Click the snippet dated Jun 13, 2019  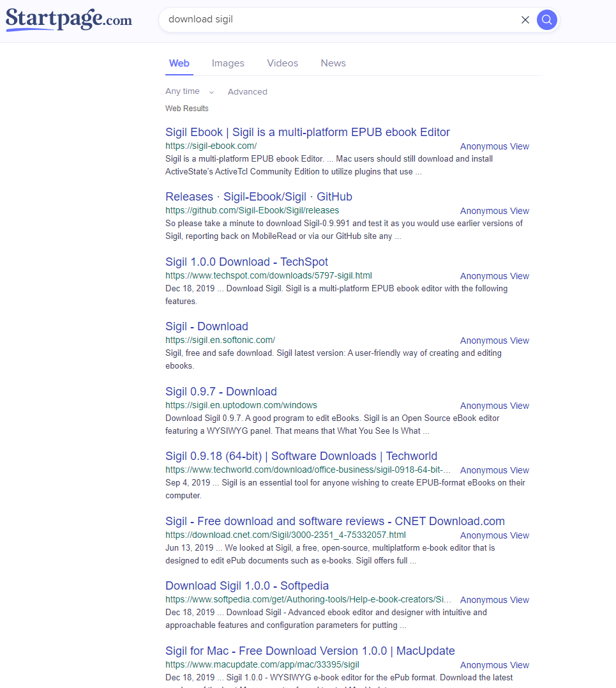coord(330,554)
